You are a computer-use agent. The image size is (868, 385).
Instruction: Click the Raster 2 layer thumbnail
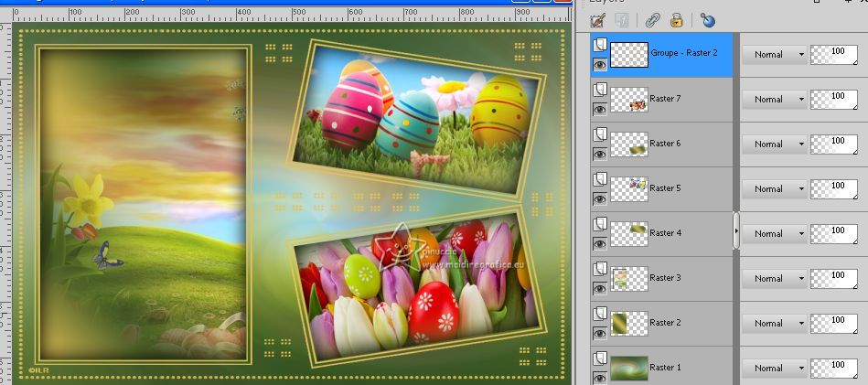[629, 324]
